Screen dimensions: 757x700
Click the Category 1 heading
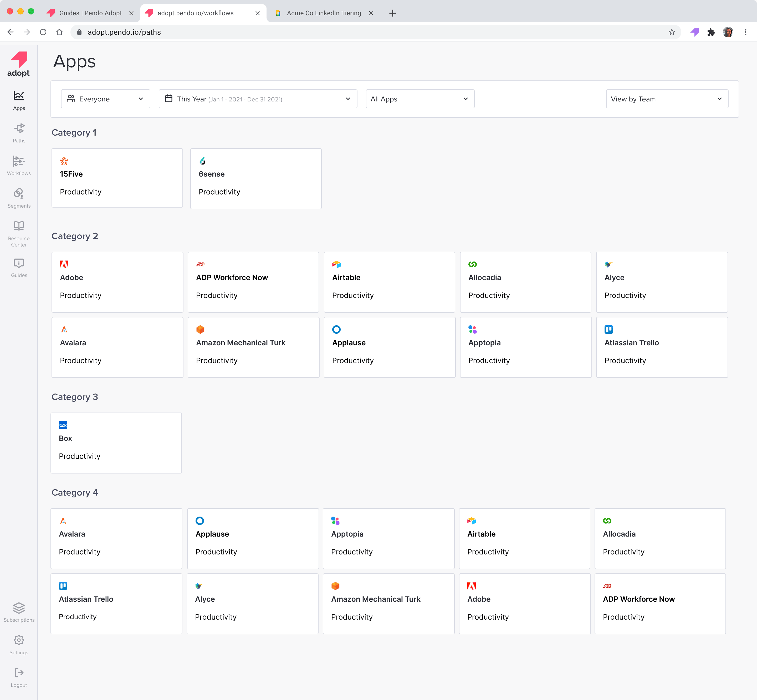point(74,133)
